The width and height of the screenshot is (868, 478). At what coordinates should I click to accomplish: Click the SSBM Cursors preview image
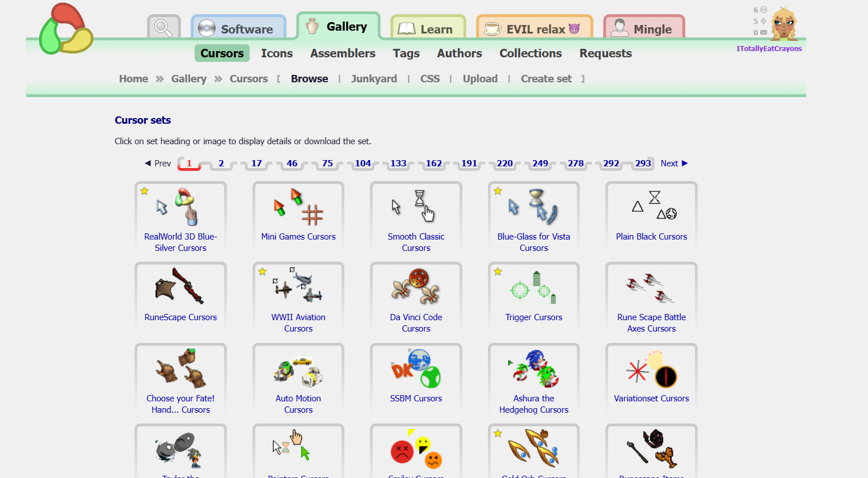click(416, 368)
